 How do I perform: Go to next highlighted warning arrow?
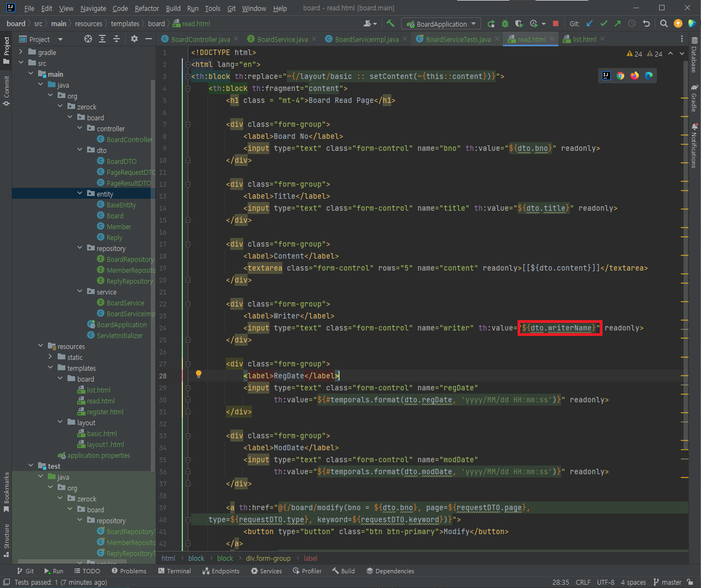coord(682,53)
